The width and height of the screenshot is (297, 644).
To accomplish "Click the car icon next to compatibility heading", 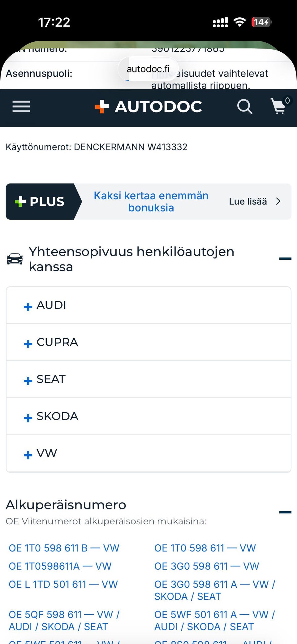I will [15, 259].
